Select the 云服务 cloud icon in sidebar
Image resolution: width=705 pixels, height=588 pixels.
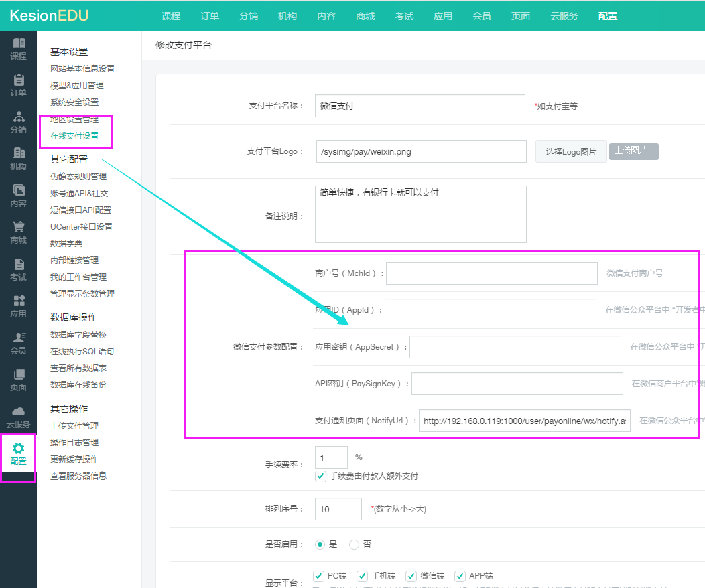[x=18, y=412]
